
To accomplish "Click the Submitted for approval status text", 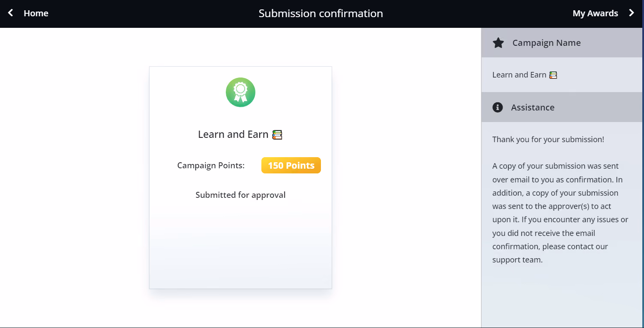I will tap(240, 195).
